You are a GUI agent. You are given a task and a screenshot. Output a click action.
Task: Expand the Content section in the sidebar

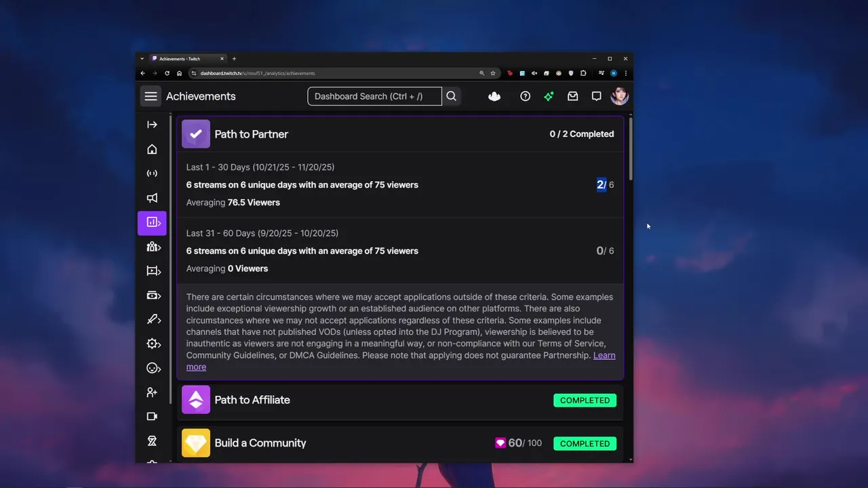[x=153, y=271]
